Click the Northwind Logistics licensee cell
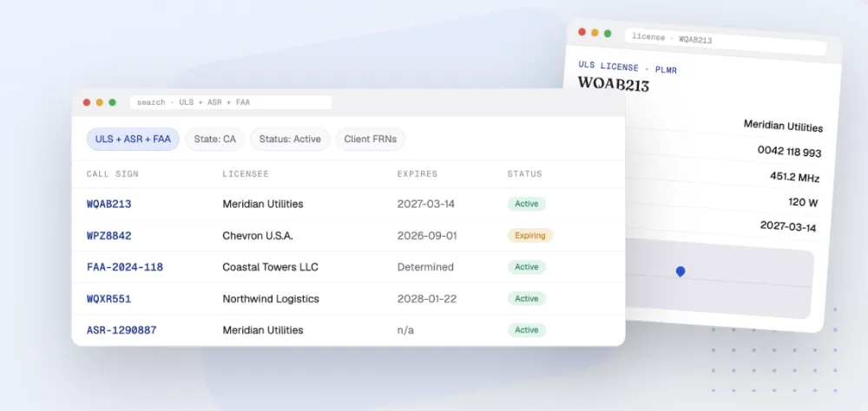Image resolution: width=868 pixels, height=411 pixels. click(x=271, y=298)
